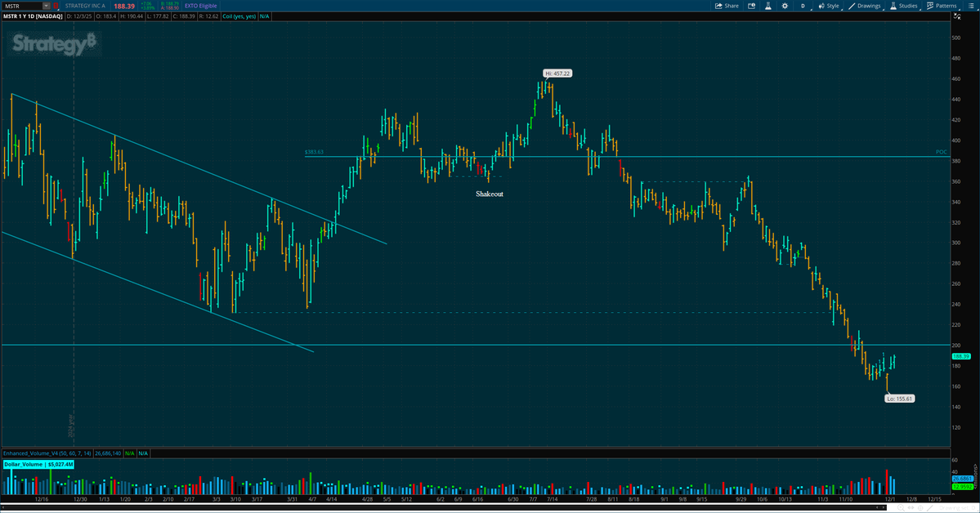Viewport: 980px width, 513px height.
Task: Click the STRATEGY INC A company name
Action: click(x=85, y=6)
